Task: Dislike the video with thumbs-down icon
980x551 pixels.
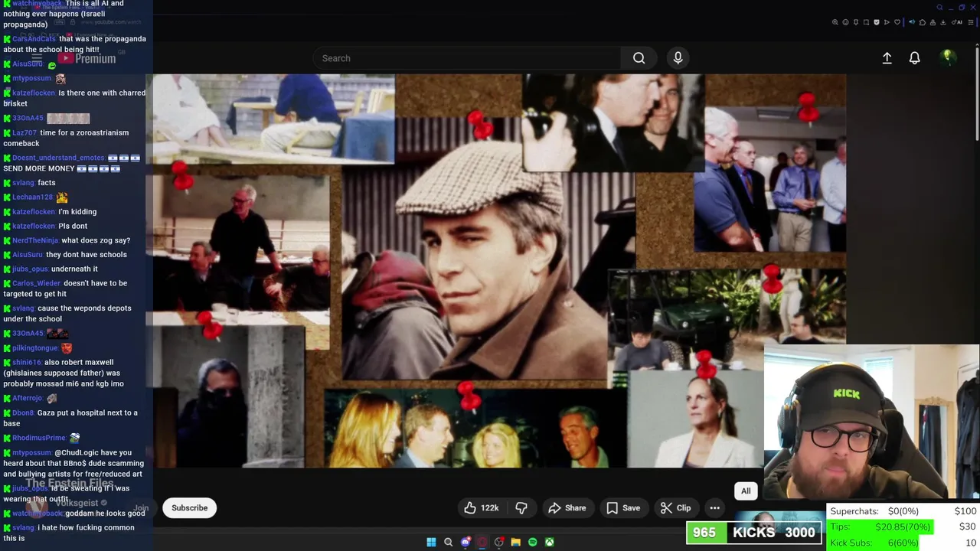Action: click(x=521, y=507)
